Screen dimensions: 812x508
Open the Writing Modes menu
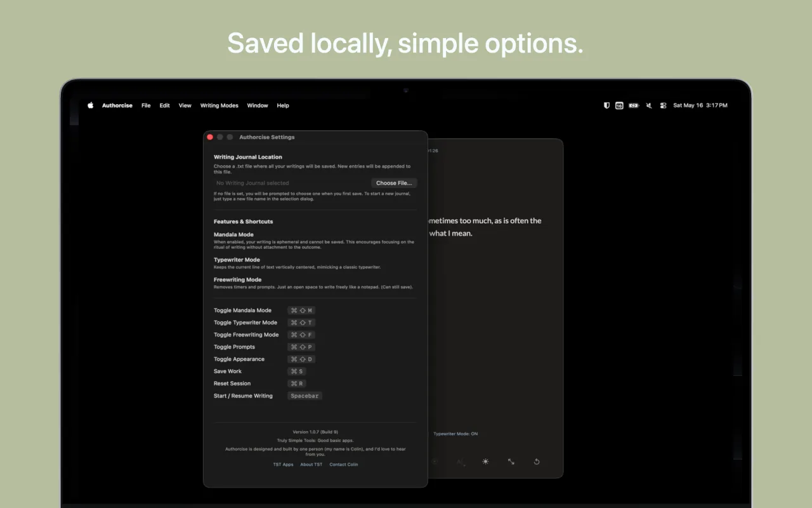click(x=219, y=105)
